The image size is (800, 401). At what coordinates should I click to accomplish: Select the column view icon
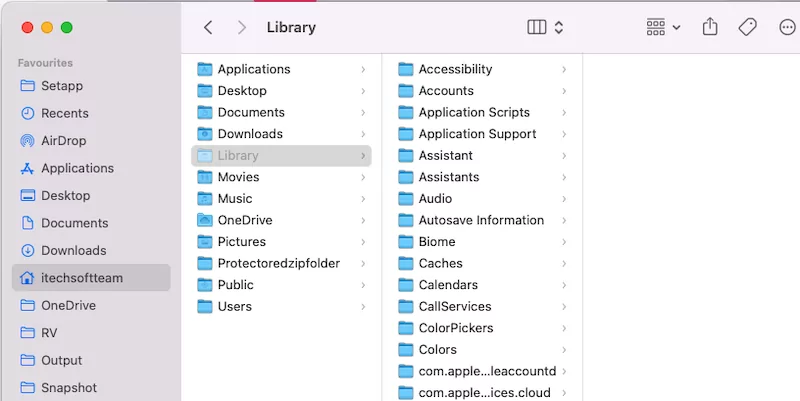[537, 27]
